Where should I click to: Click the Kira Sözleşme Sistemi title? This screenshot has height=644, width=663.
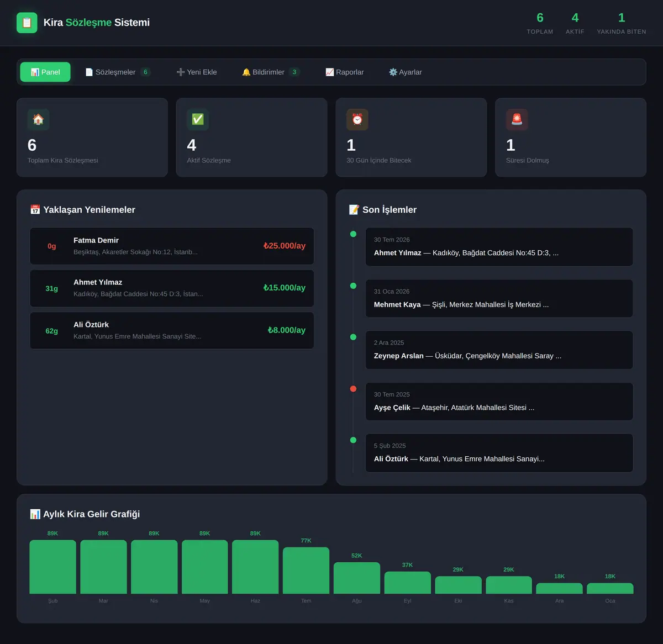[97, 23]
